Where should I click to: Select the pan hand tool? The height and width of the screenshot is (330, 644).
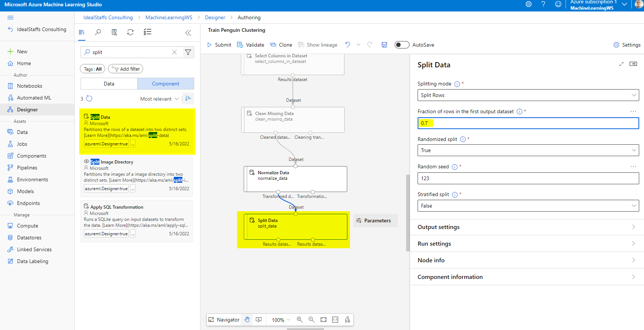[247, 320]
